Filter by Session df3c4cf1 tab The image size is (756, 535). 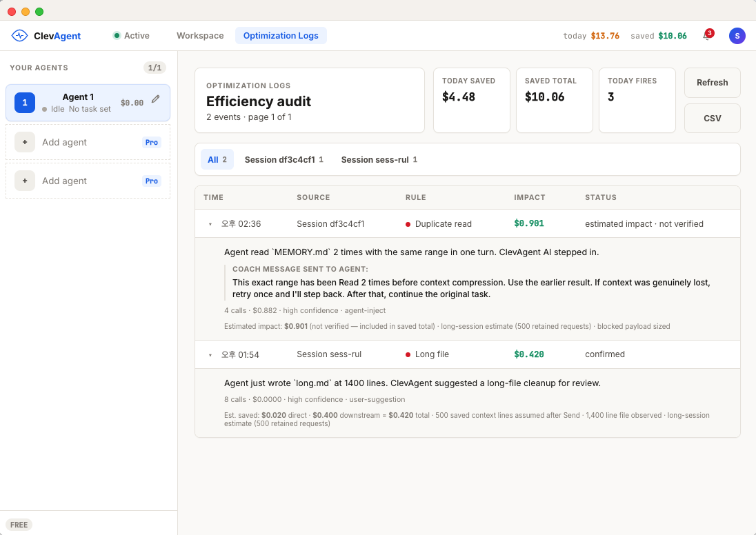coord(283,159)
